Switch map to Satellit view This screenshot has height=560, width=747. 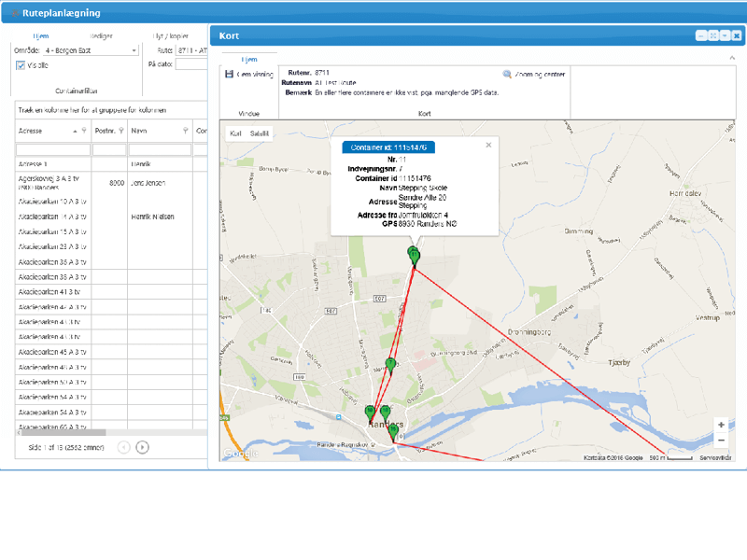(259, 133)
